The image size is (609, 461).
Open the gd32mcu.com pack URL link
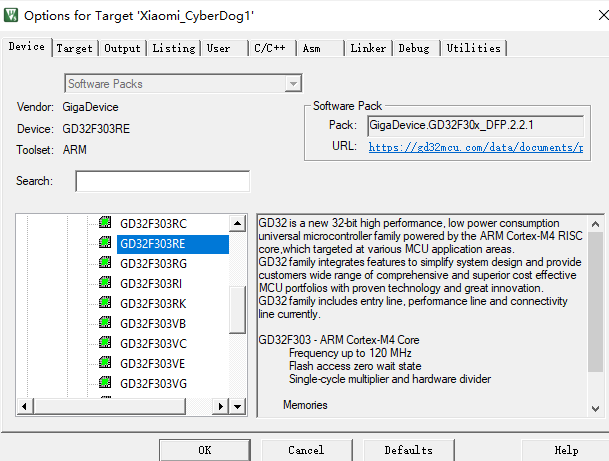pyautogui.click(x=476, y=147)
